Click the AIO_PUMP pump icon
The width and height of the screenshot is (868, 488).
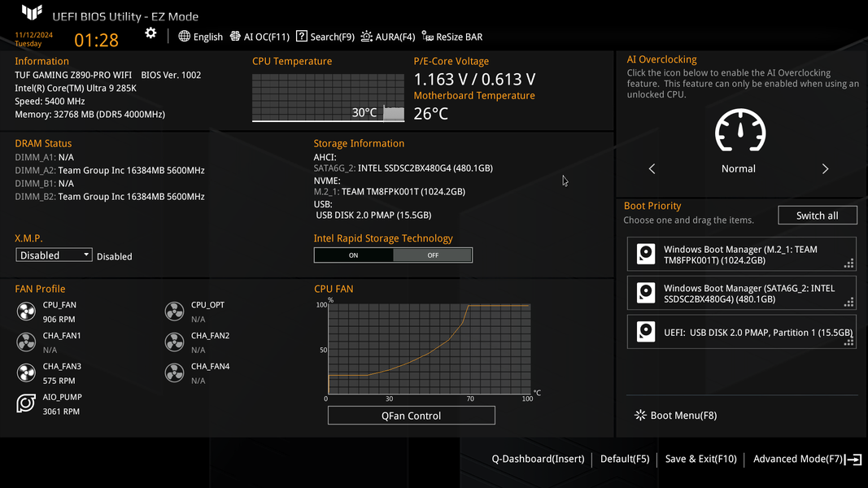click(x=26, y=403)
